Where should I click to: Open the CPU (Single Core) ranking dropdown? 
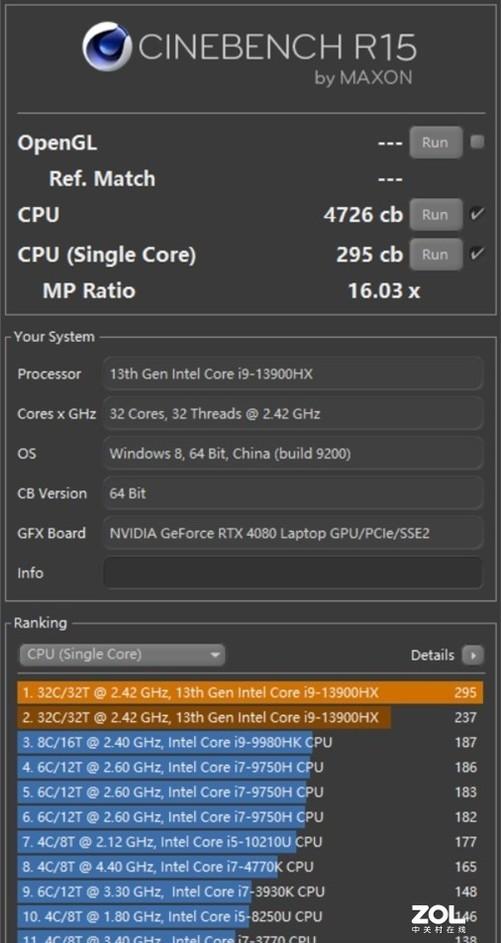coord(123,654)
